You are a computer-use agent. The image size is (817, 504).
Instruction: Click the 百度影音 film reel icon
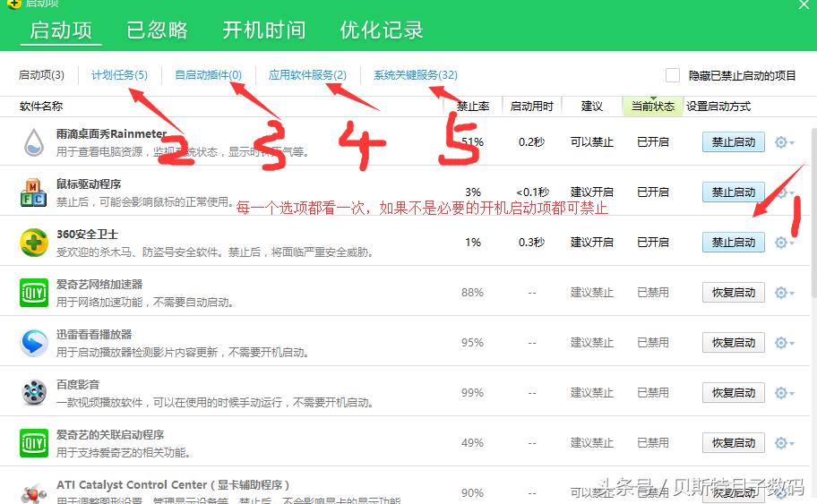click(34, 393)
